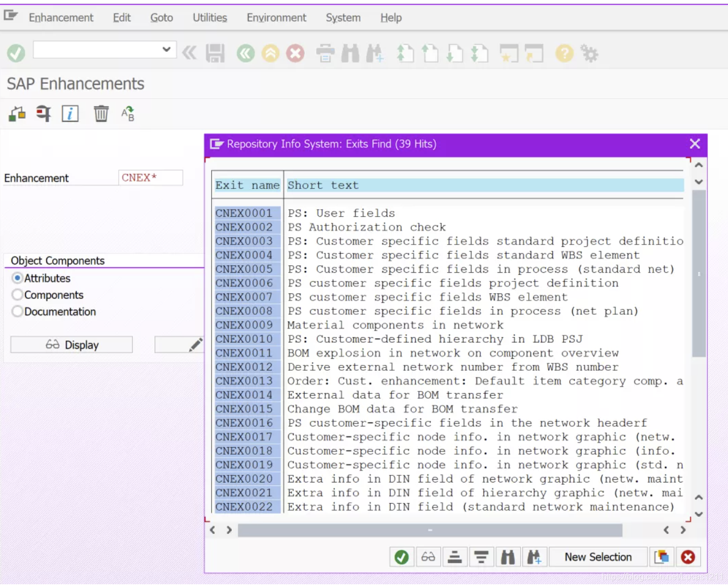Click the scroll-right chevron at bottom left

(x=229, y=530)
